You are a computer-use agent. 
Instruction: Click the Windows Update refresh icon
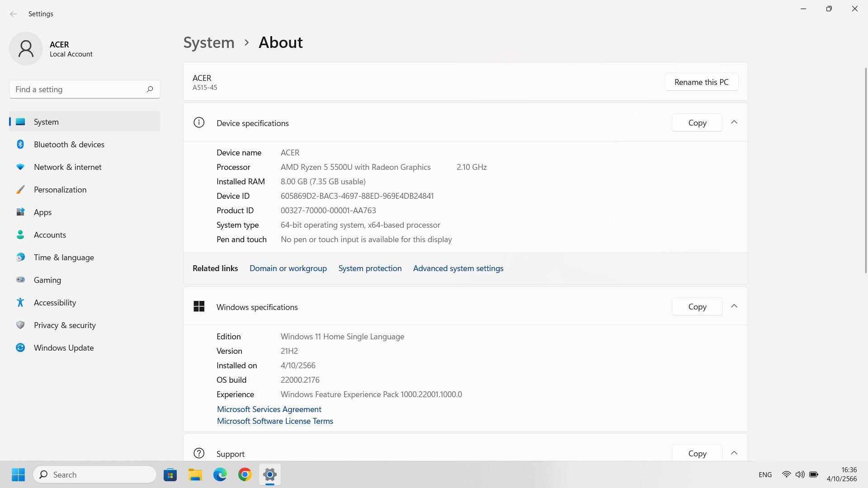point(20,347)
